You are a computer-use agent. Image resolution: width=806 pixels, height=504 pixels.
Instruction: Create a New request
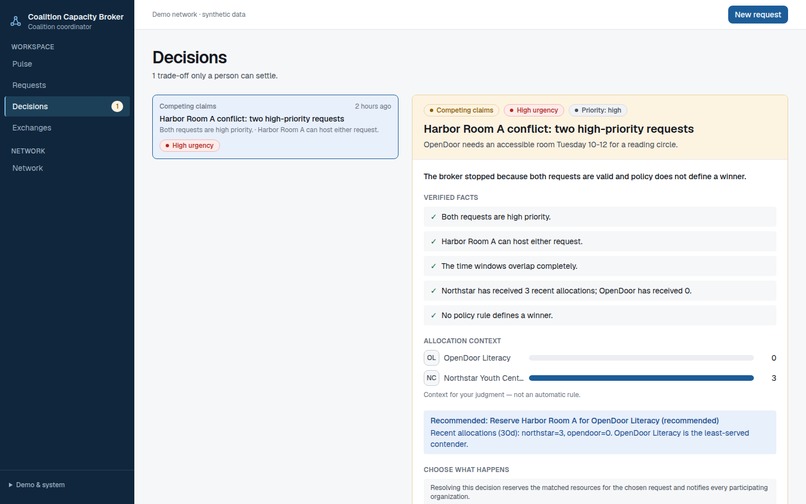[x=758, y=14]
